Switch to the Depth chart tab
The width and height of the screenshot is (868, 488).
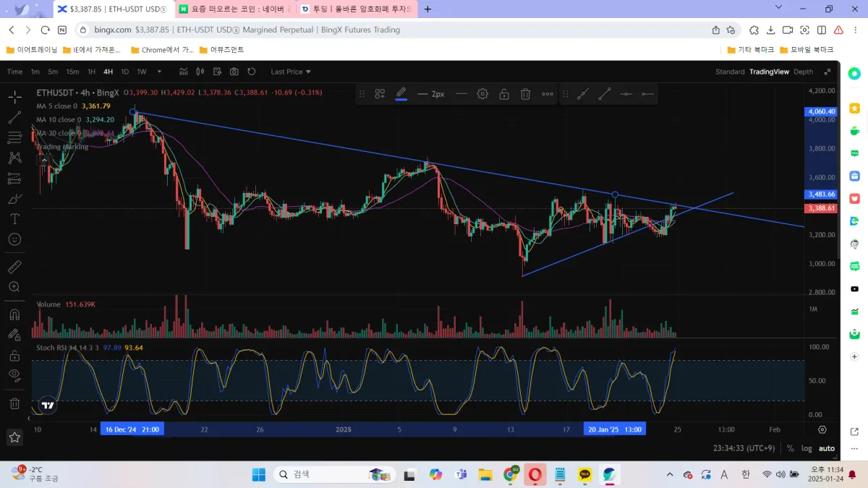tap(803, 72)
